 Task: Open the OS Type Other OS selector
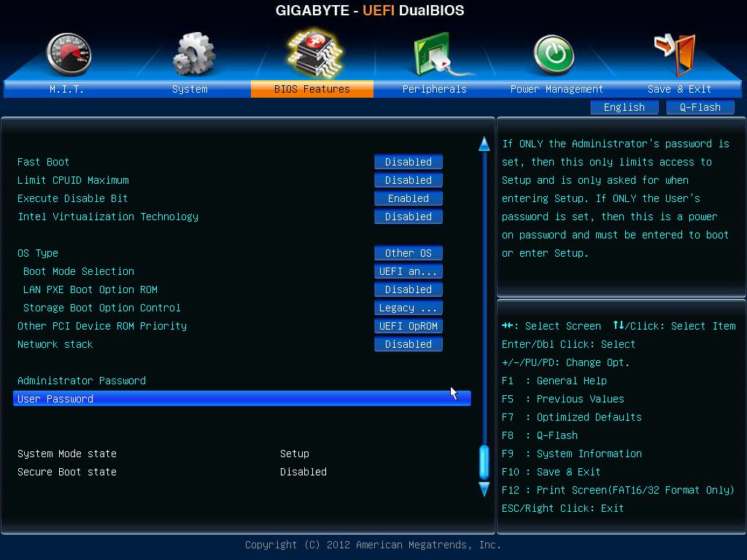pyautogui.click(x=409, y=253)
